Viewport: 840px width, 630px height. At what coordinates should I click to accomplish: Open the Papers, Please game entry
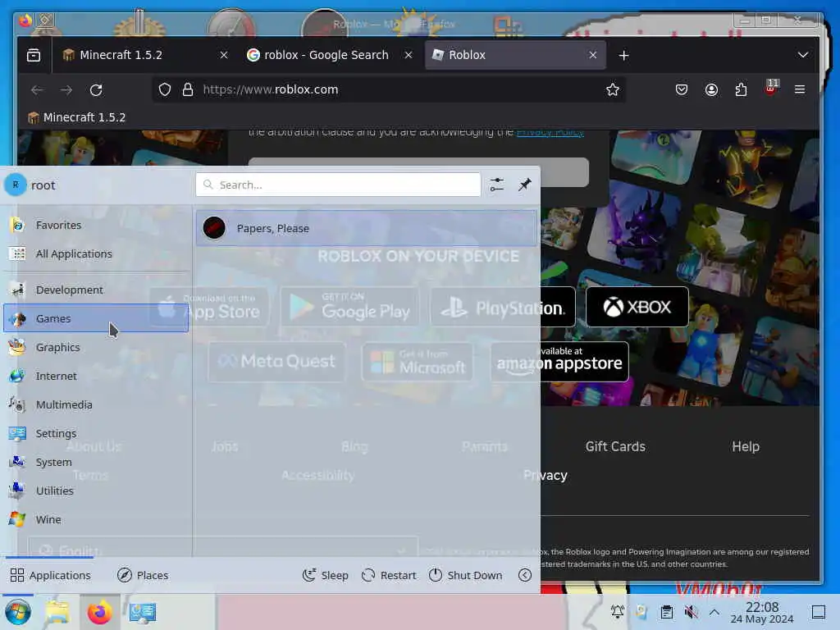coord(367,228)
